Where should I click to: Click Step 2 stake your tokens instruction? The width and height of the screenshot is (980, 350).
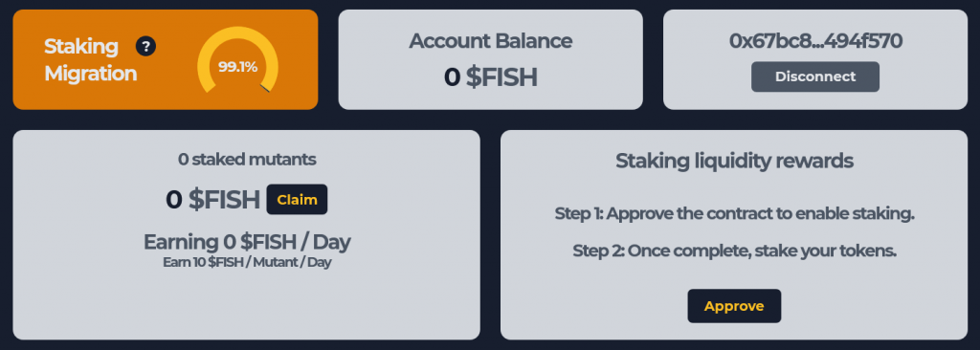point(734,252)
